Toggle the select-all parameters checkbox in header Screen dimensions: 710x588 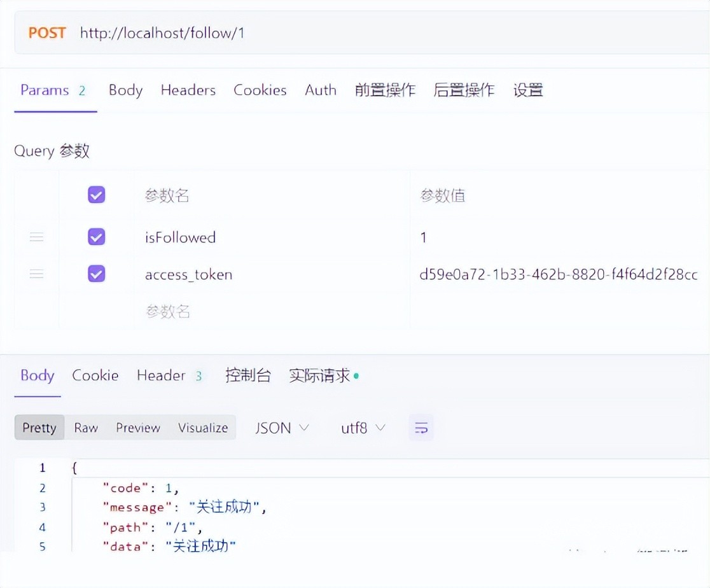coord(96,195)
